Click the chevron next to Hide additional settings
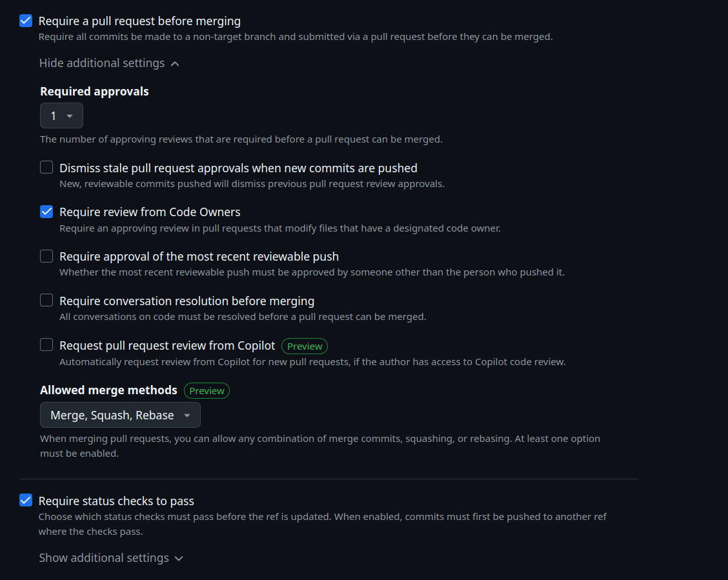This screenshot has width=728, height=580. coord(175,63)
